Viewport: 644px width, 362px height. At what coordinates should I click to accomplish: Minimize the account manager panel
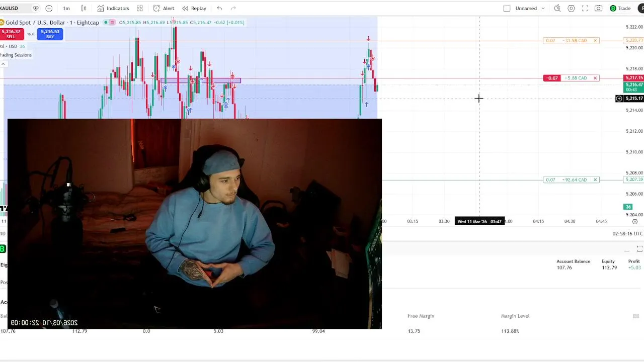pos(627,250)
